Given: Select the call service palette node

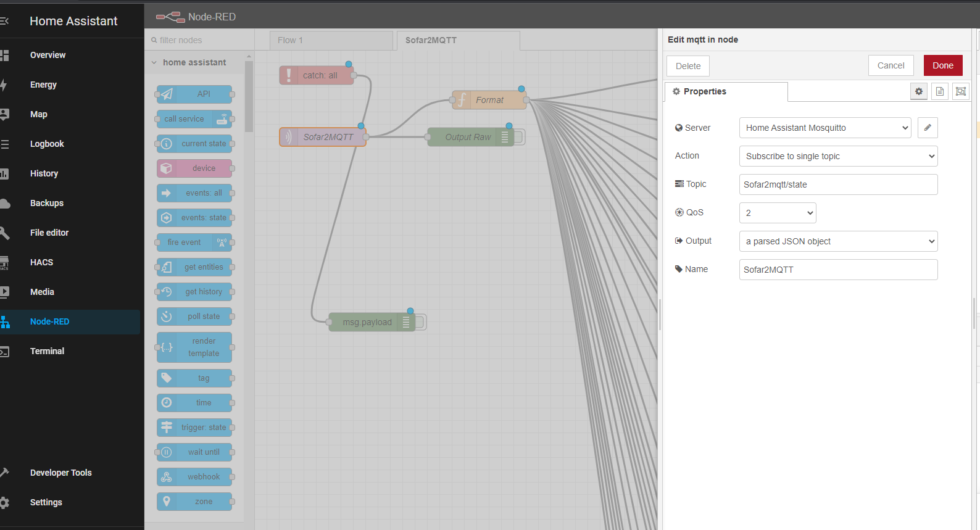Looking at the screenshot, I should point(194,119).
